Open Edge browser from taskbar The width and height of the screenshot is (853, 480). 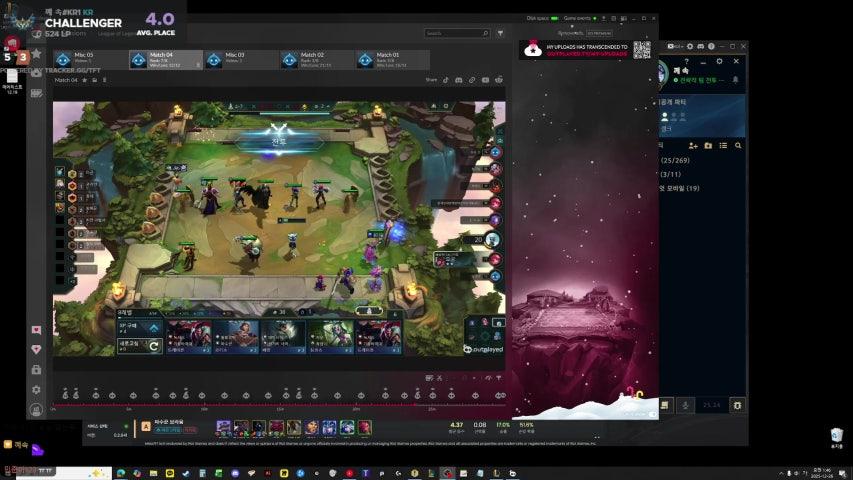(x=121, y=473)
